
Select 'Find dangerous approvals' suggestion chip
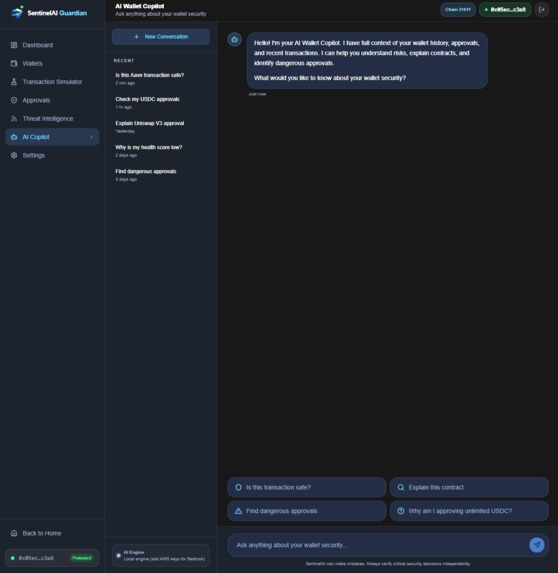[x=307, y=511]
